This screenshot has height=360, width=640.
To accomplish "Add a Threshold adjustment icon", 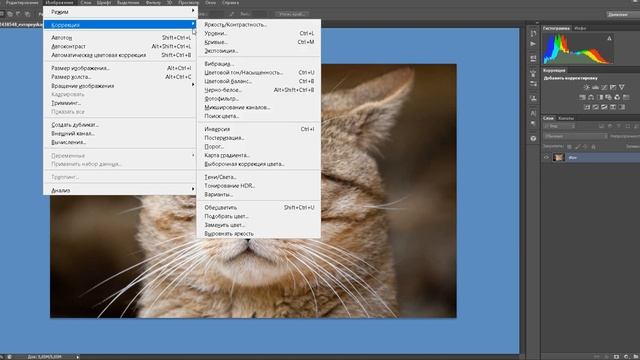I will (x=604, y=107).
